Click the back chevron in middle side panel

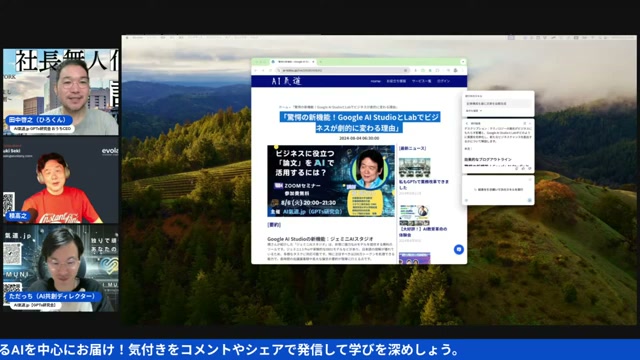pyautogui.click(x=467, y=123)
